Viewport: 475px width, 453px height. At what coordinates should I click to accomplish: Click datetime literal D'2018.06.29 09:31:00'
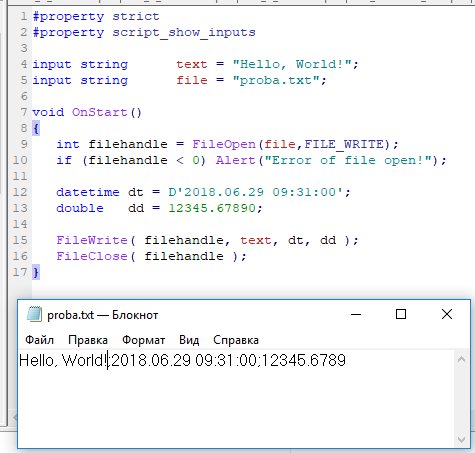tap(256, 192)
